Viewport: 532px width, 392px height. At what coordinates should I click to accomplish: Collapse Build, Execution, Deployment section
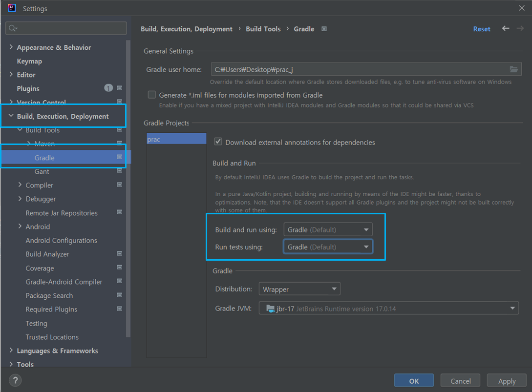11,116
